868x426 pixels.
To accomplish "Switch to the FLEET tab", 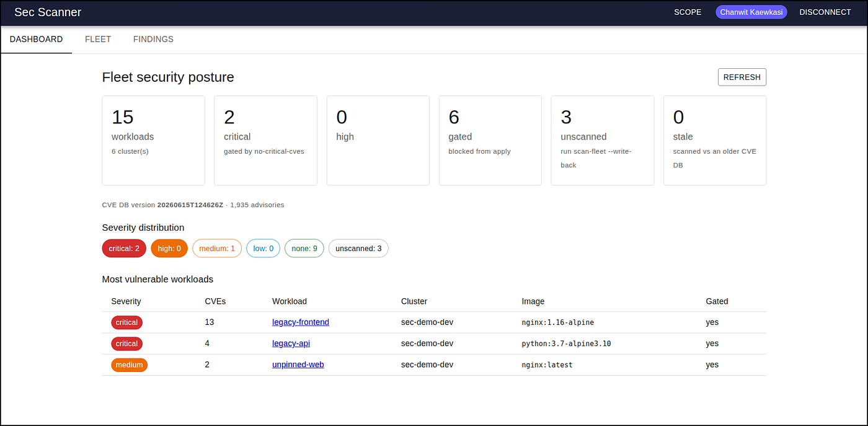I will pos(98,39).
